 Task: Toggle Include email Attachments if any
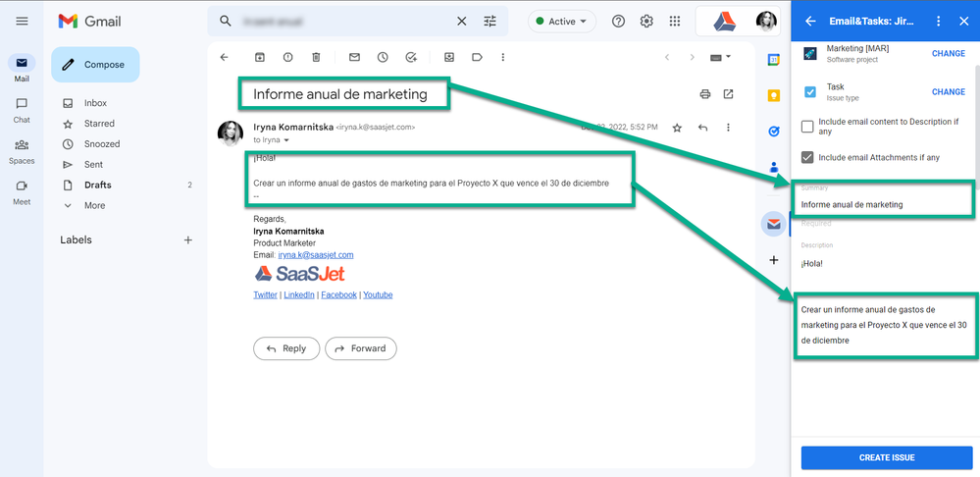point(807,158)
